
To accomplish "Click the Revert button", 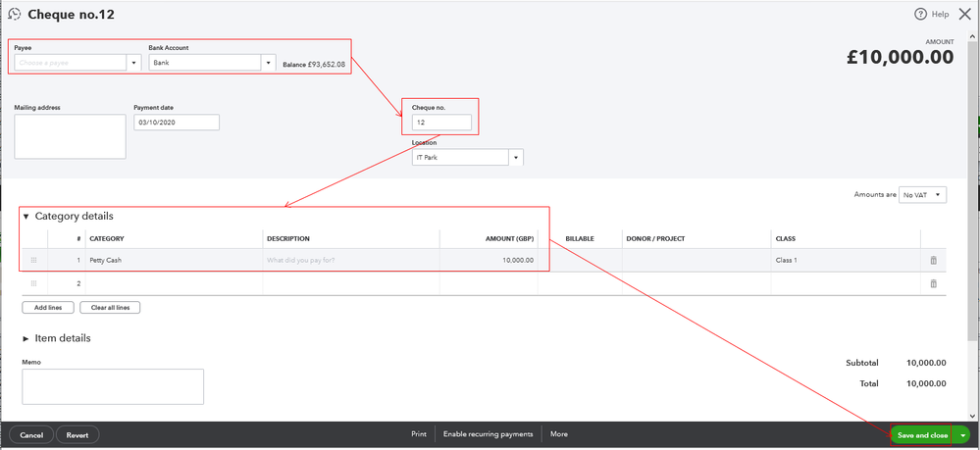I will click(77, 435).
